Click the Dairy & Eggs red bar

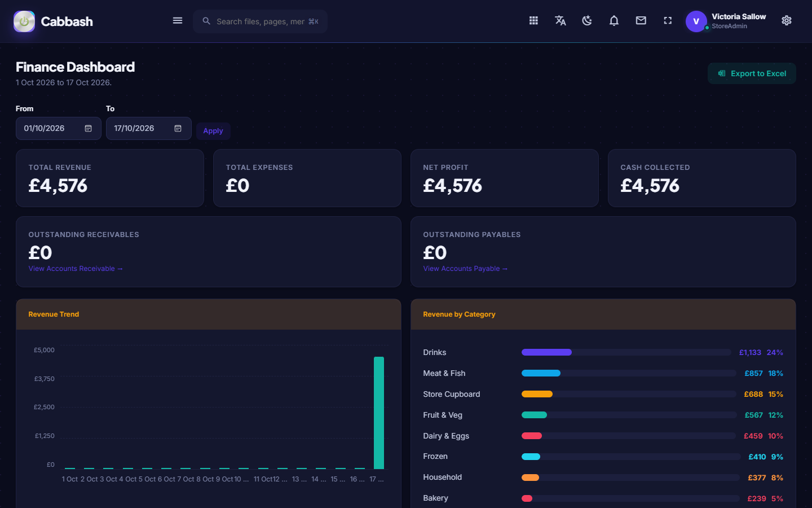tap(532, 436)
